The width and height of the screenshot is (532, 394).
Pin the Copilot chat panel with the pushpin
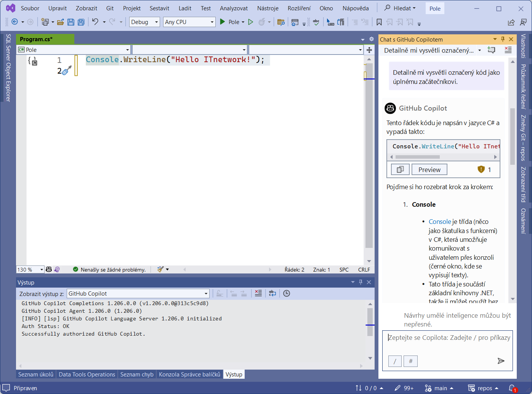tap(503, 39)
